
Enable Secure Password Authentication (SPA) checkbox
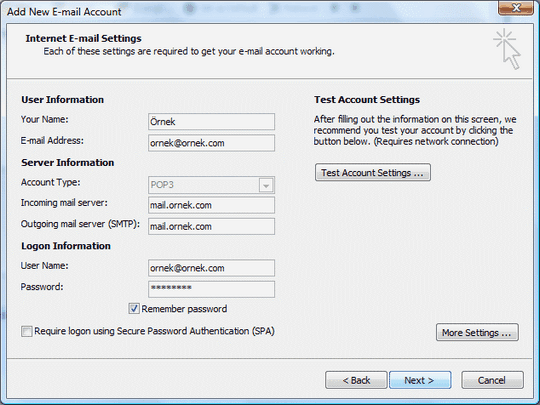point(27,331)
